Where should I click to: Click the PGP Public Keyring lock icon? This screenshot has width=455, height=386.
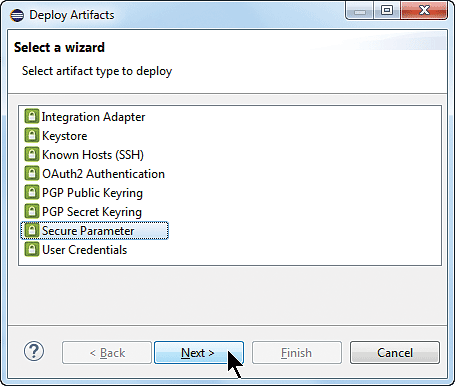(32, 193)
